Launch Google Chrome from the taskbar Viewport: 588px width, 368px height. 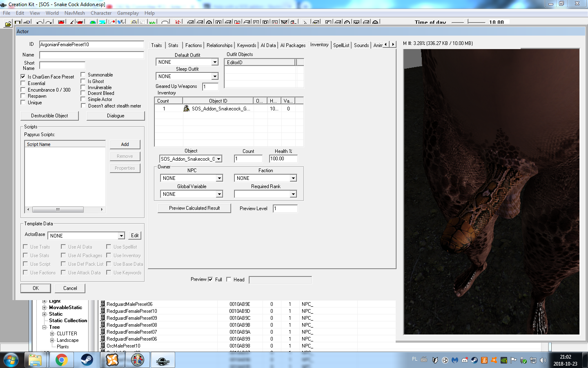tap(61, 360)
